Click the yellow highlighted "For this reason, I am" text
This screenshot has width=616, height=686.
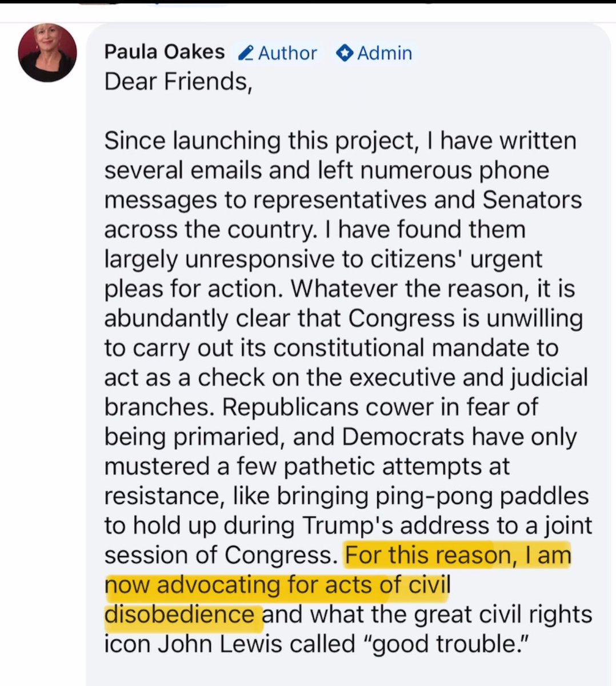(458, 555)
